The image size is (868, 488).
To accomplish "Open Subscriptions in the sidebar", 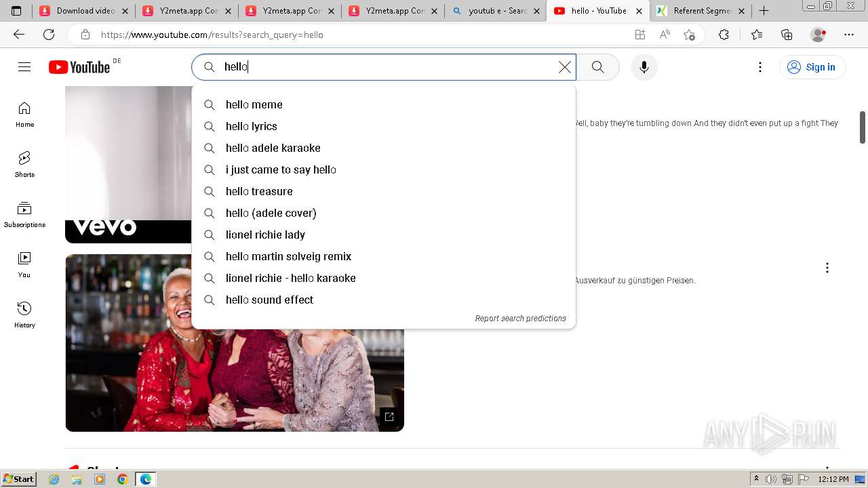I will pyautogui.click(x=24, y=215).
